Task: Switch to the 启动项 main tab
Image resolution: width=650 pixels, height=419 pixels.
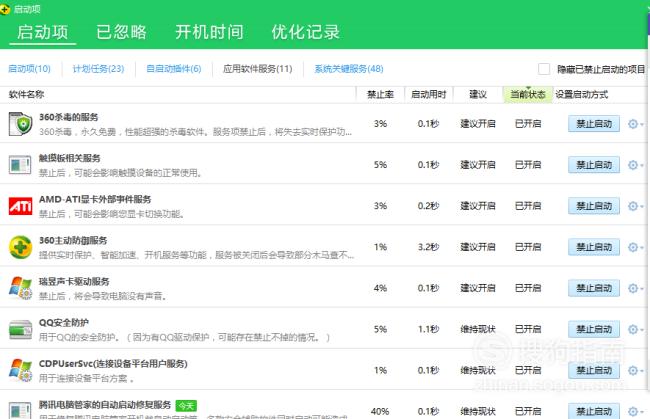Action: point(42,32)
